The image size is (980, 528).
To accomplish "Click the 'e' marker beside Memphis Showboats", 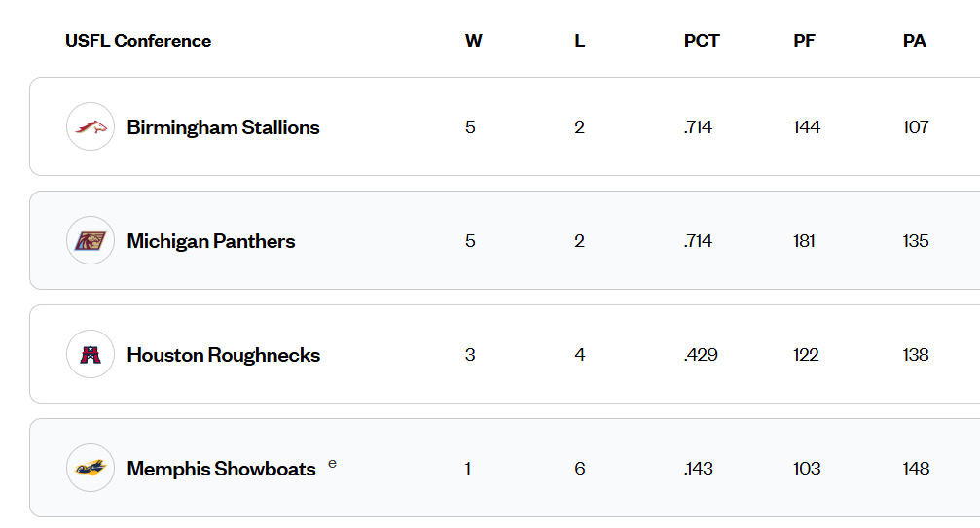I will coord(333,463).
